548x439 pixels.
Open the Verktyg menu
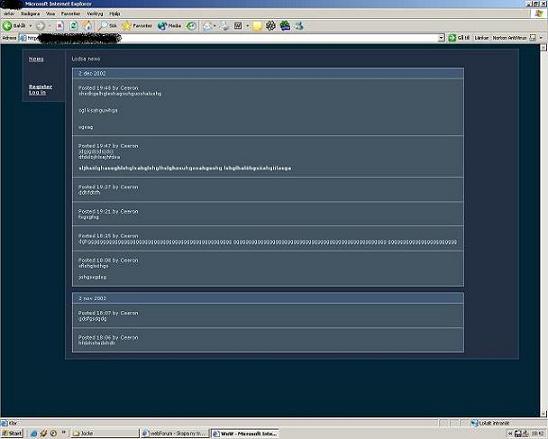point(95,14)
